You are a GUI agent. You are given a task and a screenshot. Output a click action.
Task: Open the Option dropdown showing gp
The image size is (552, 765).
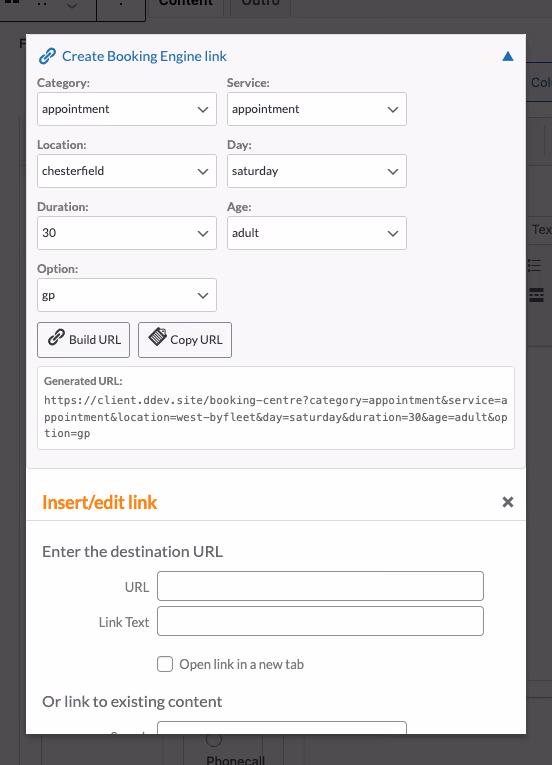click(127, 295)
